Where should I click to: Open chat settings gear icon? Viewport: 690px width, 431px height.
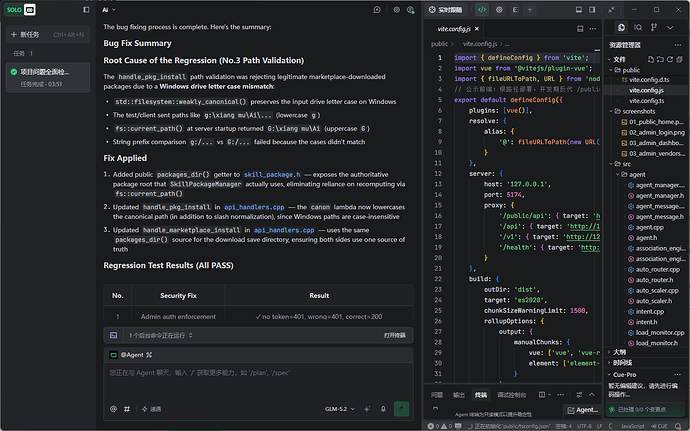[x=396, y=10]
